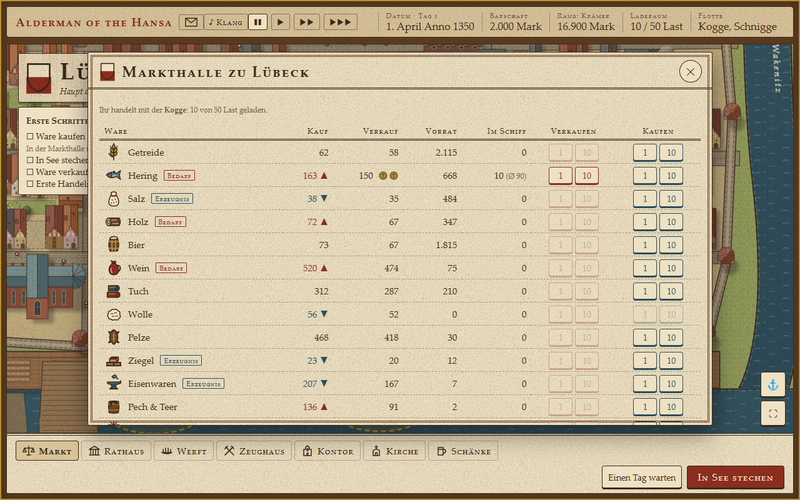
Task: Open the messages envelope icon
Action: [191, 22]
